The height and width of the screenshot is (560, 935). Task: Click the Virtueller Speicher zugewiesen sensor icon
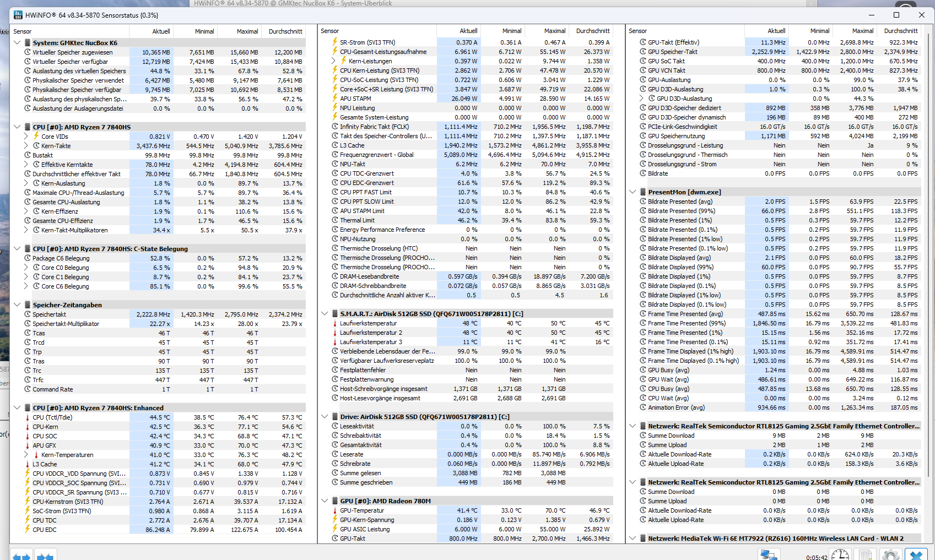tap(28, 52)
